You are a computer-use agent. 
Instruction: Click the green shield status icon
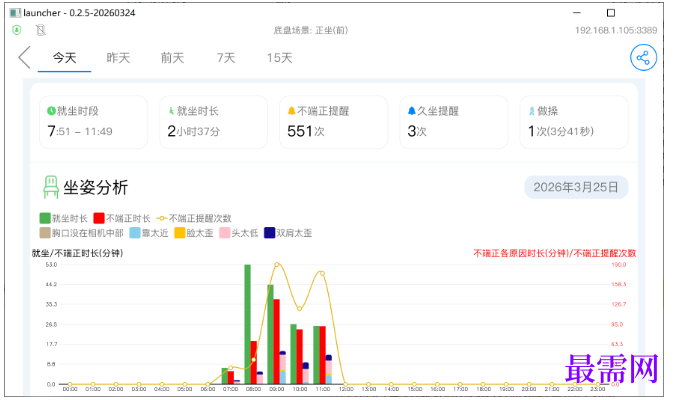point(16,30)
